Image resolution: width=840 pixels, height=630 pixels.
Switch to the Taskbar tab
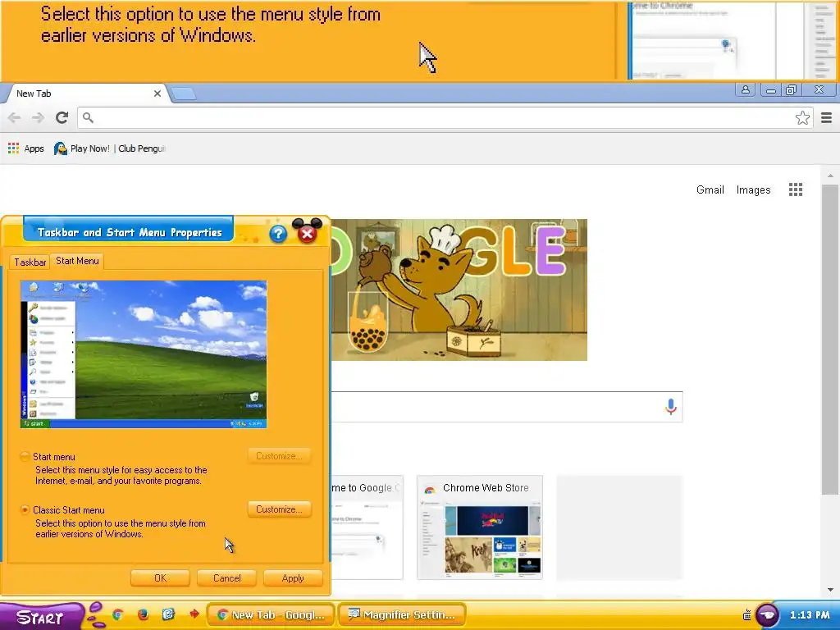pyautogui.click(x=30, y=262)
